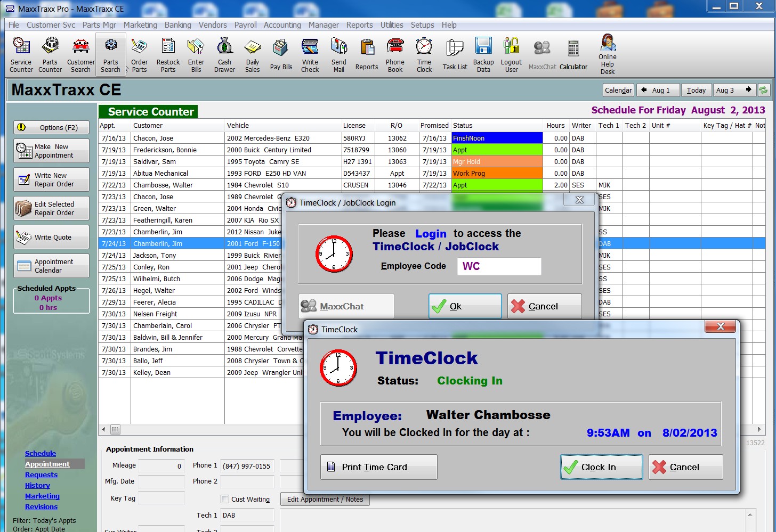
Task: Open Enter Bills in toolbar
Action: pos(196,54)
